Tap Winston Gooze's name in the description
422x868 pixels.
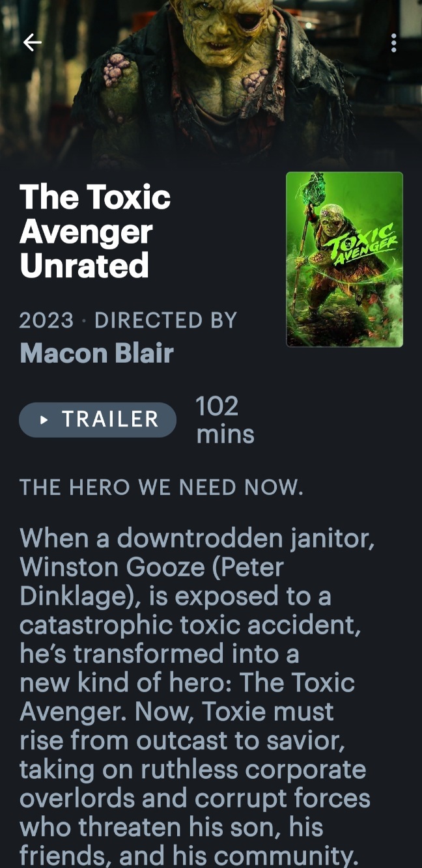(x=113, y=567)
